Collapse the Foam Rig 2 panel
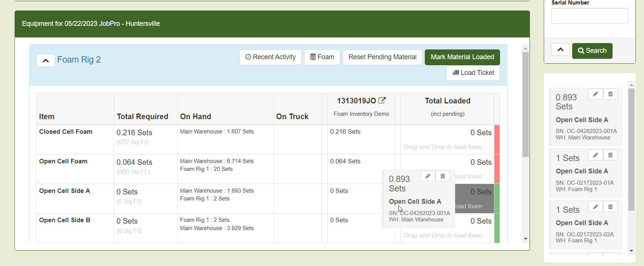644x266 pixels. (46, 60)
